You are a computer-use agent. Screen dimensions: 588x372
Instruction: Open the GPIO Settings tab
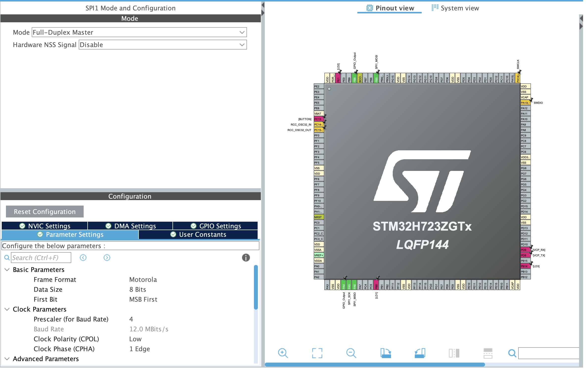point(216,226)
